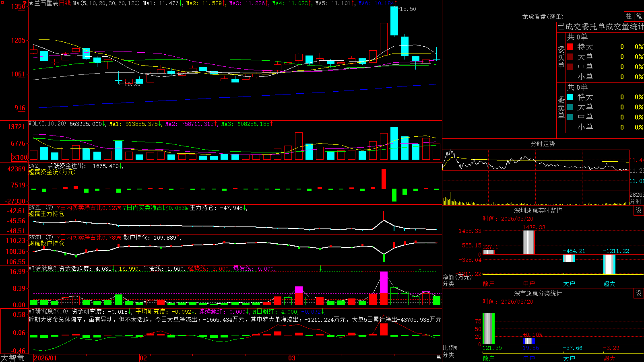Click the -454.21 大户 bar in 实时监控
This screenshot has width=644, height=362.
tap(569, 258)
